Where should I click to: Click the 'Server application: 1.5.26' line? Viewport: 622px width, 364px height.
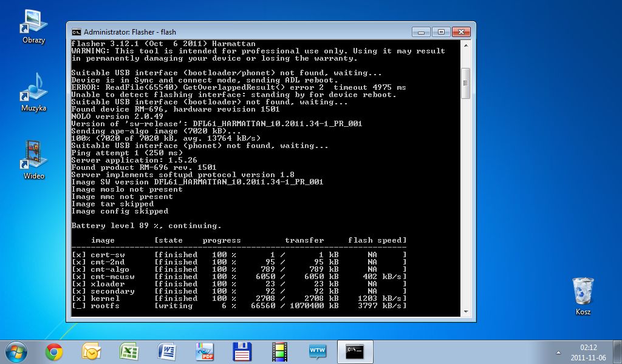click(x=134, y=160)
